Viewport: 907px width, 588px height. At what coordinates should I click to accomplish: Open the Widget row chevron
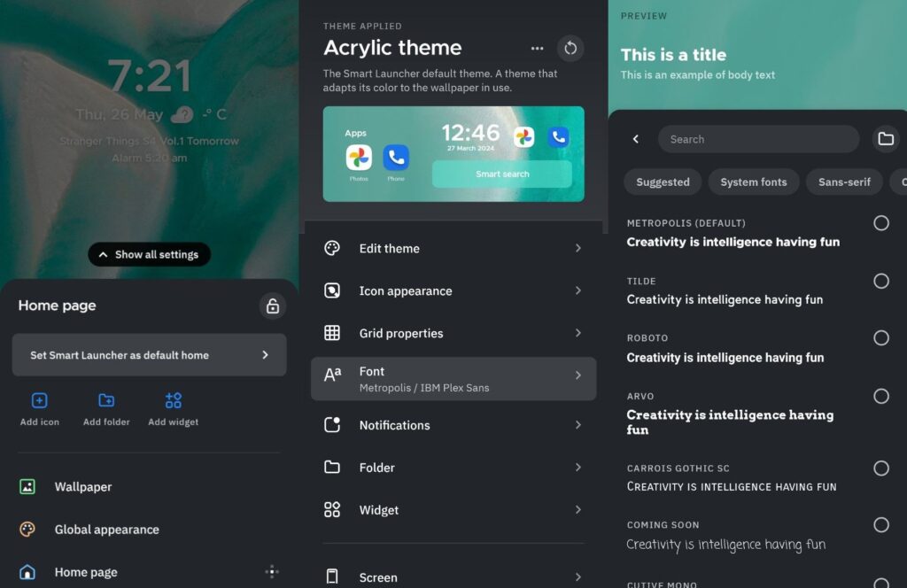pos(578,509)
